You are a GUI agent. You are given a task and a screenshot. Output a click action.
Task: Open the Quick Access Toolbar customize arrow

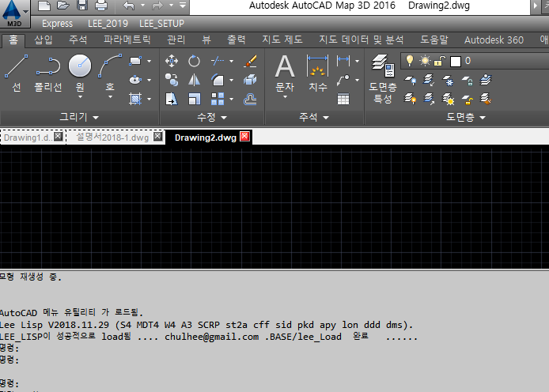[183, 6]
